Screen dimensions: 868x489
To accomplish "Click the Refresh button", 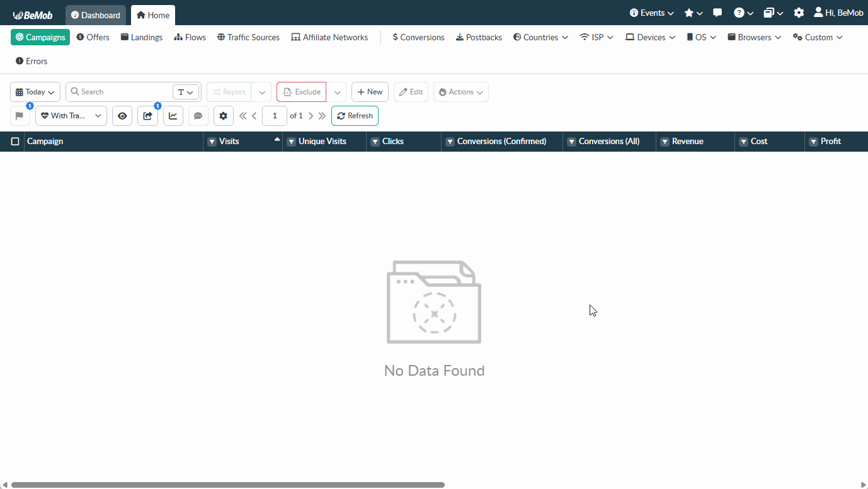I will pyautogui.click(x=355, y=116).
